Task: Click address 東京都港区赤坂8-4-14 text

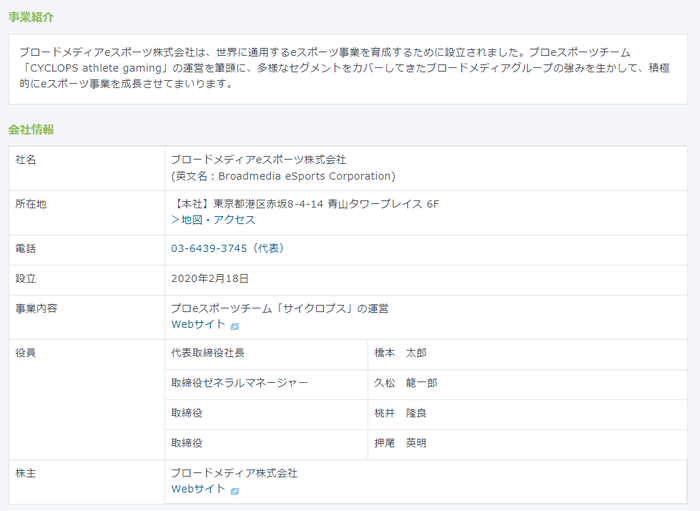Action: click(x=268, y=204)
